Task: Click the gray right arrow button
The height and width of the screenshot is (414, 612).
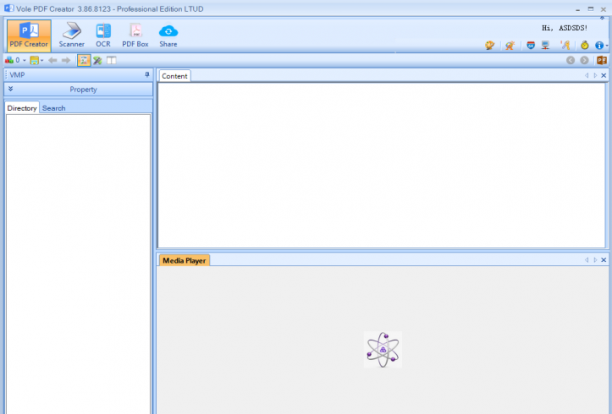Action: click(66, 60)
